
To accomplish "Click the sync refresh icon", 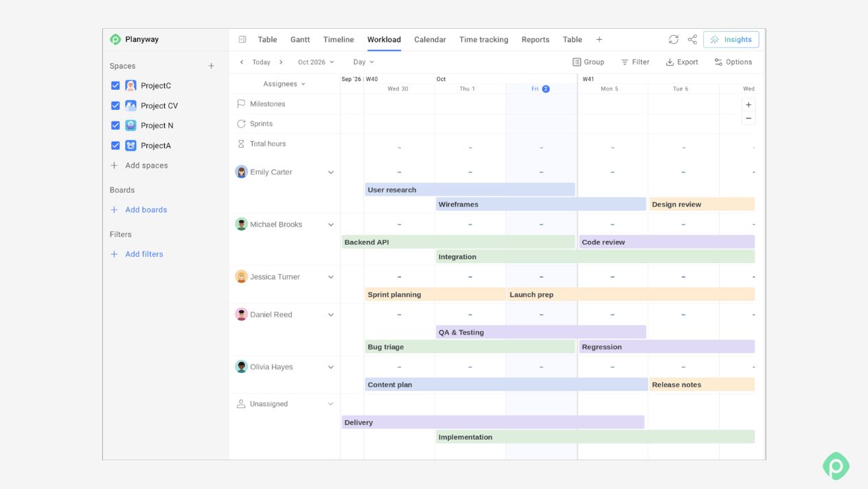I will [x=674, y=39].
